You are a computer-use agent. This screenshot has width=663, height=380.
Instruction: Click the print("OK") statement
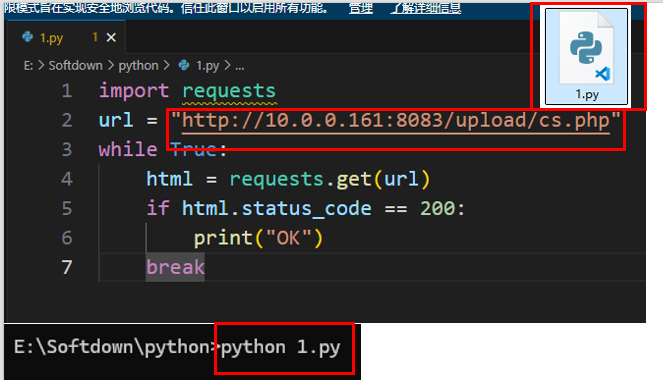[x=258, y=238]
